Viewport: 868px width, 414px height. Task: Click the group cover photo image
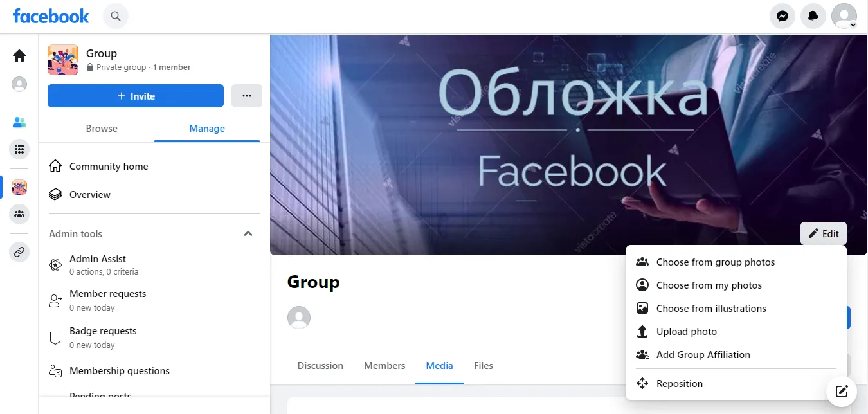click(569, 145)
